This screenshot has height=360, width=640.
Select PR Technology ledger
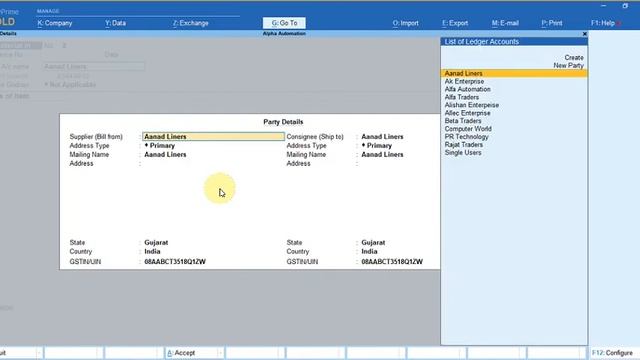pyautogui.click(x=466, y=137)
